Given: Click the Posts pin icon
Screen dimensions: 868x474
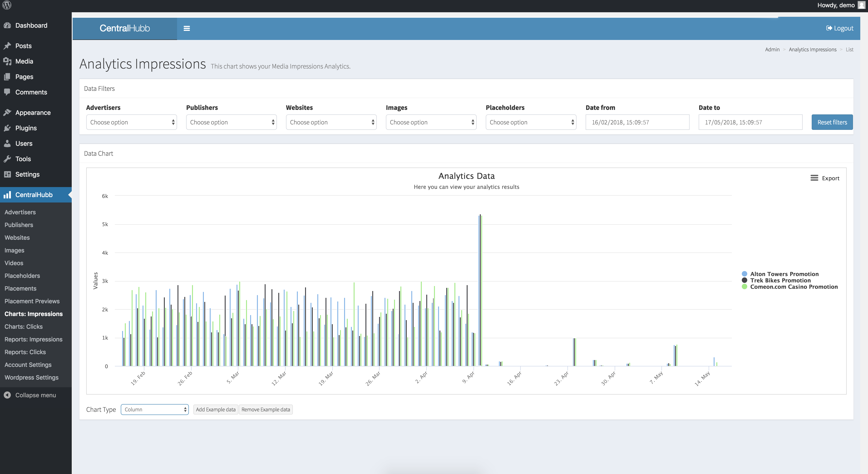Looking at the screenshot, I should 7,46.
